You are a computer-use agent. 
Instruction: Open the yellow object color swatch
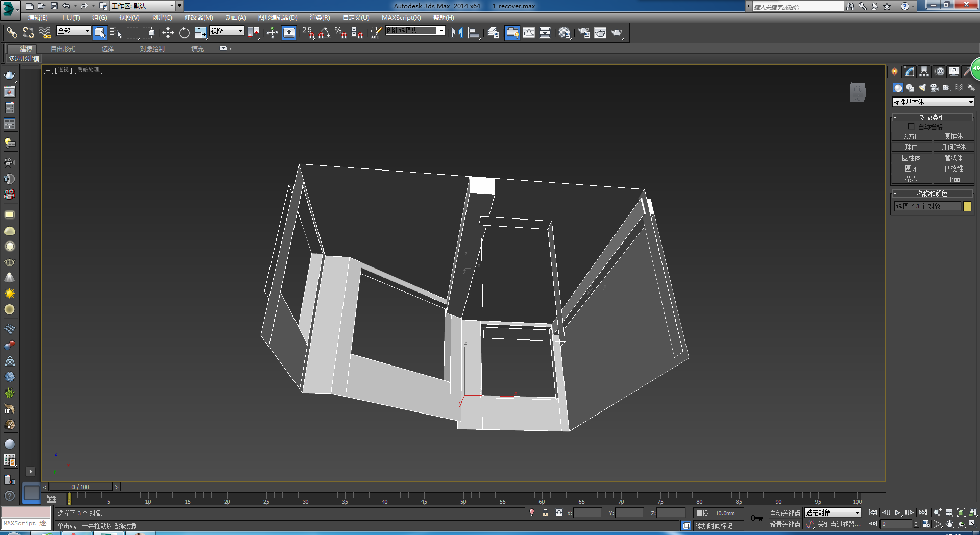pyautogui.click(x=967, y=206)
